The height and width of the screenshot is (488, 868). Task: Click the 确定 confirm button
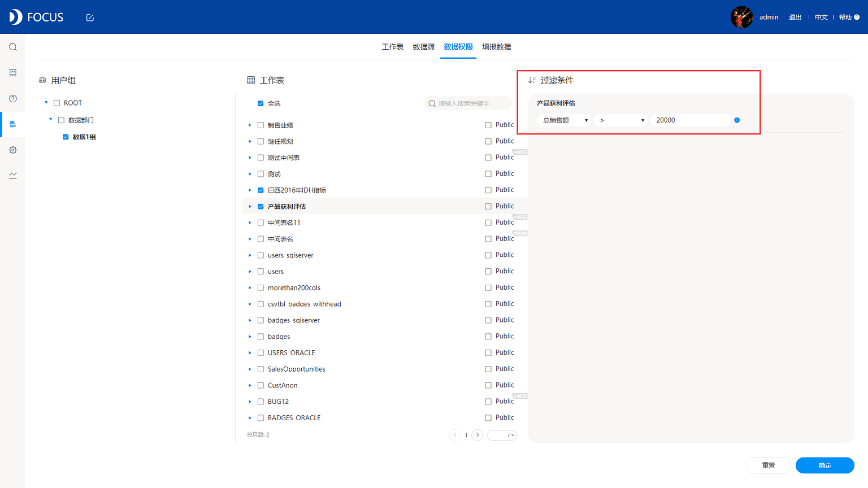pyautogui.click(x=825, y=465)
